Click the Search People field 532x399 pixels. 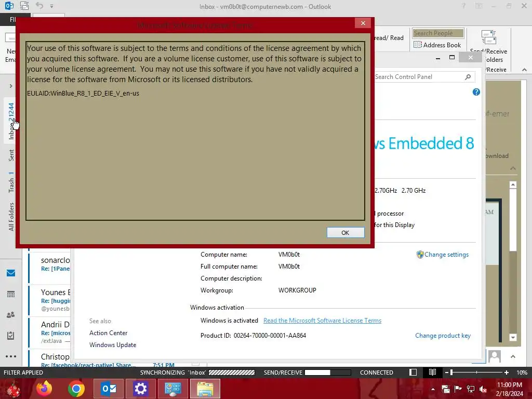pyautogui.click(x=438, y=33)
